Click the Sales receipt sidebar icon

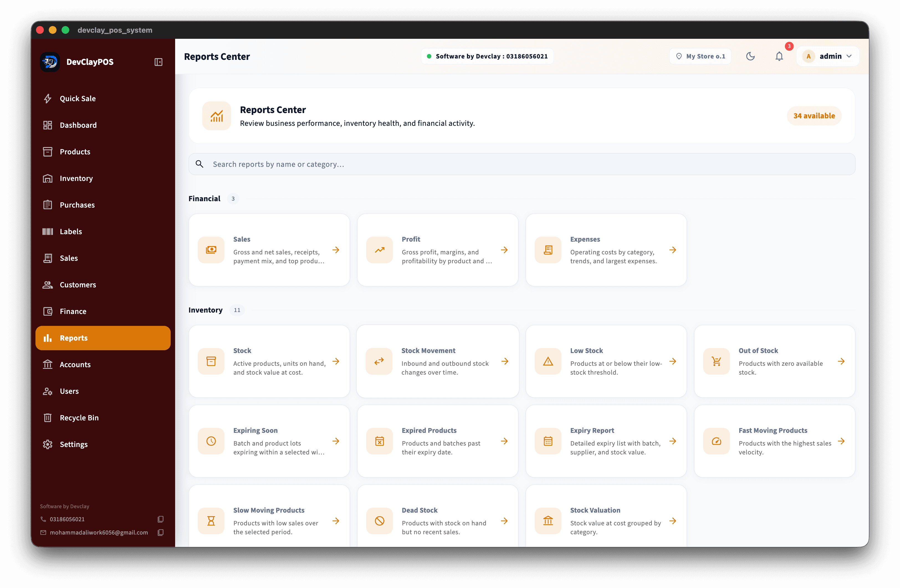[x=48, y=258]
